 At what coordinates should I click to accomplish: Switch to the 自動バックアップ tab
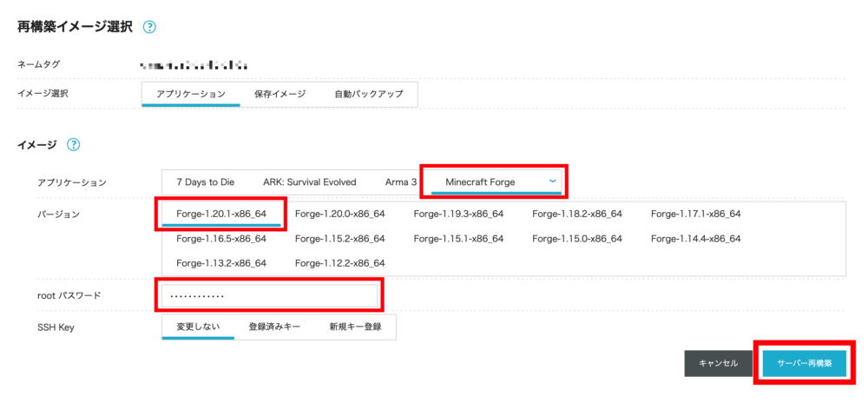369,94
